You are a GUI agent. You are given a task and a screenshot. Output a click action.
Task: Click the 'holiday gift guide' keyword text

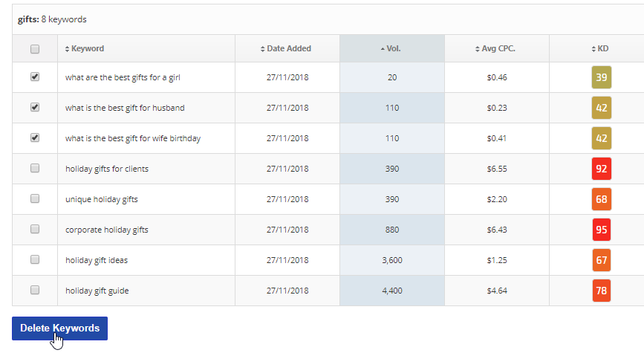[97, 291]
